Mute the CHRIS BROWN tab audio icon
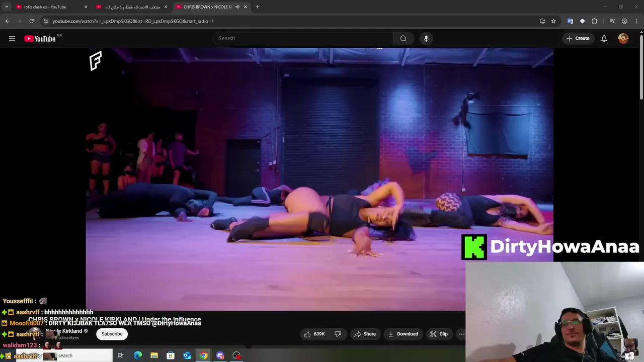The height and width of the screenshot is (362, 644). [237, 7]
